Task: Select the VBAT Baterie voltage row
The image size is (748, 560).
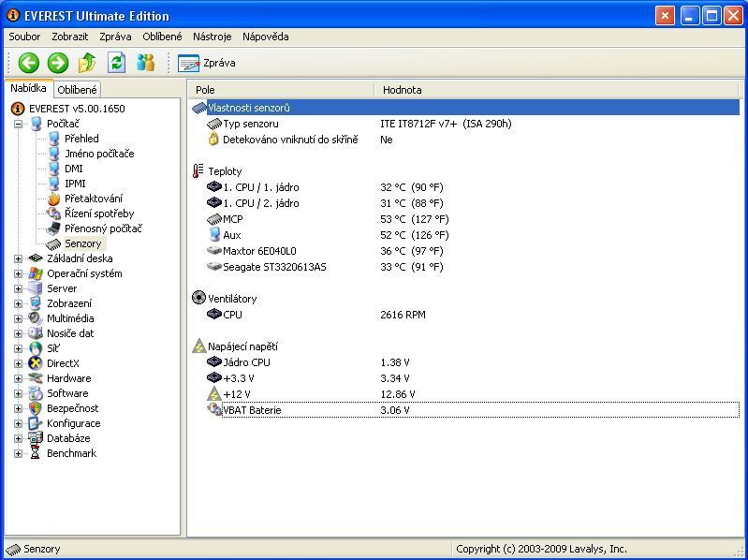Action: click(x=251, y=410)
